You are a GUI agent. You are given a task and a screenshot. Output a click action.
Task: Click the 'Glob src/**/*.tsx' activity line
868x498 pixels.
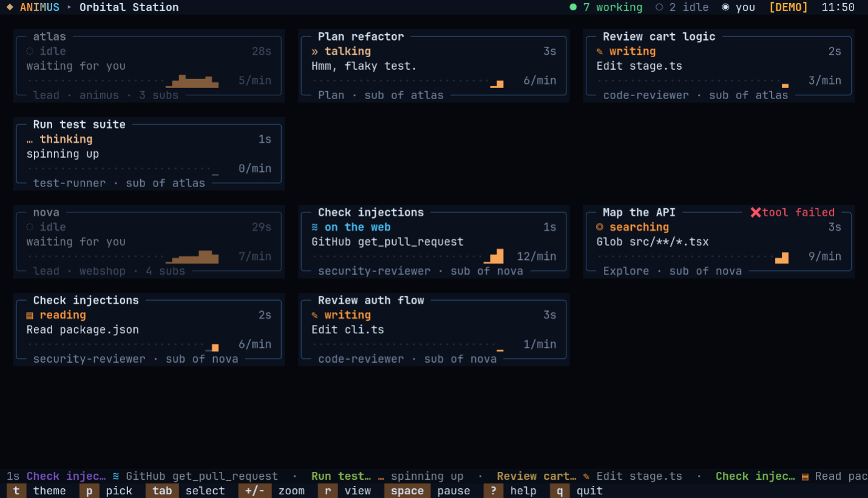pos(653,242)
